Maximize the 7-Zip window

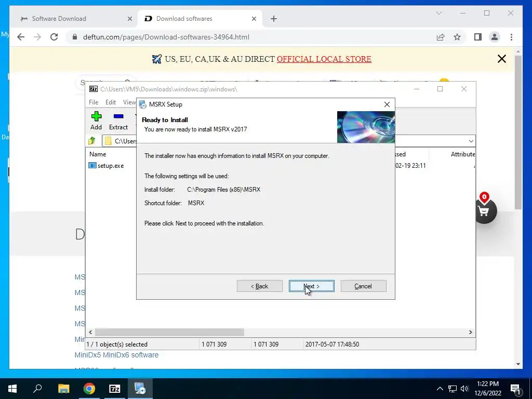coord(440,89)
